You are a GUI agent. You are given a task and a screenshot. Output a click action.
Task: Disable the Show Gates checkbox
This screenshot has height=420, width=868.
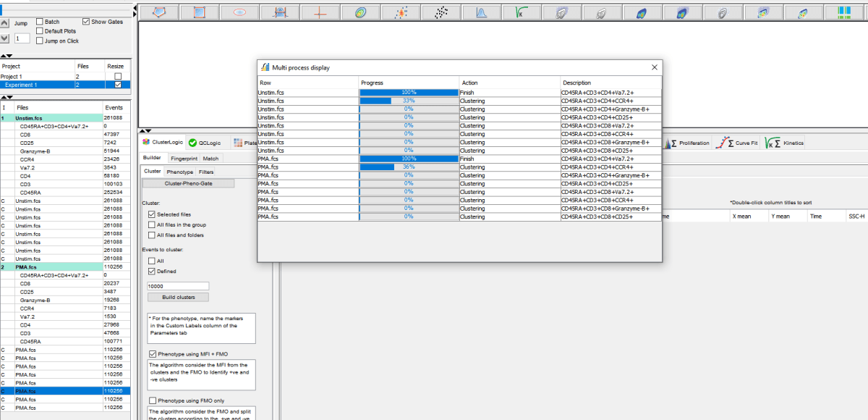coord(85,21)
